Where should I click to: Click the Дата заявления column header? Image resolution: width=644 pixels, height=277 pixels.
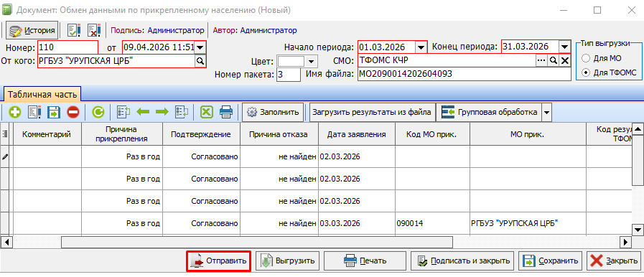click(x=357, y=133)
